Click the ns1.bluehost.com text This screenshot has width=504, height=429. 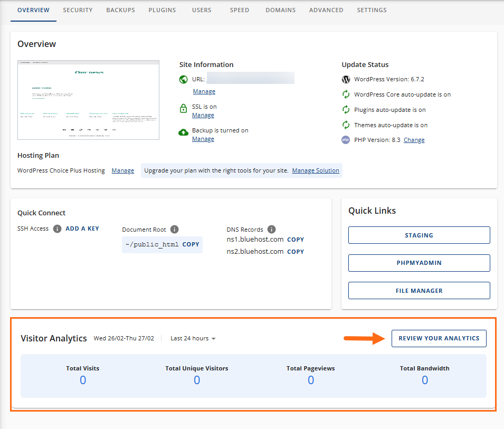tap(255, 240)
